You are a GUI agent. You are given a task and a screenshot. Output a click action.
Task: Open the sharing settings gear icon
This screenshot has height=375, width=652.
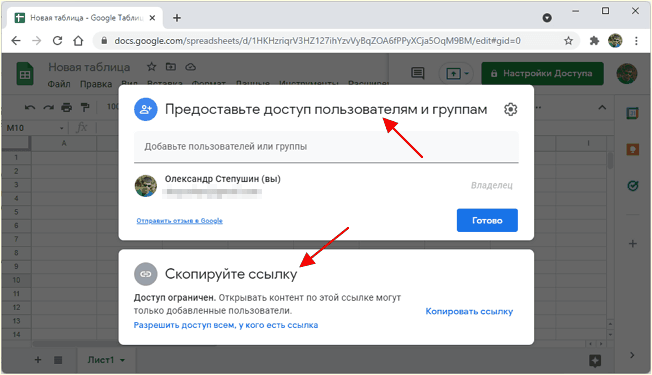click(x=511, y=109)
